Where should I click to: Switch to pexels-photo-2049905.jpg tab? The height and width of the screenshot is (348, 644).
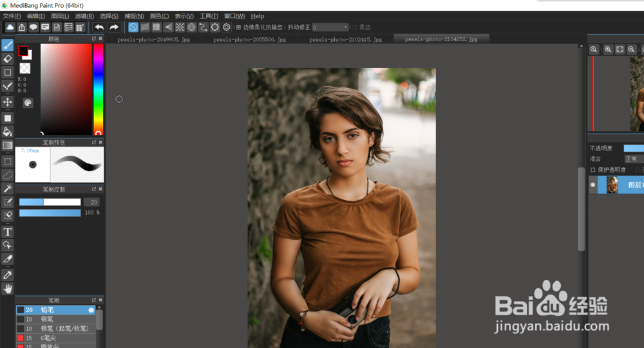pyautogui.click(x=154, y=39)
